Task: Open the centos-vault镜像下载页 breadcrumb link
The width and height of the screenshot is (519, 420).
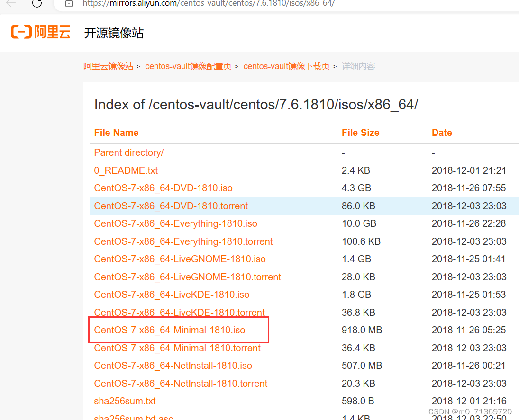Action: tap(286, 66)
